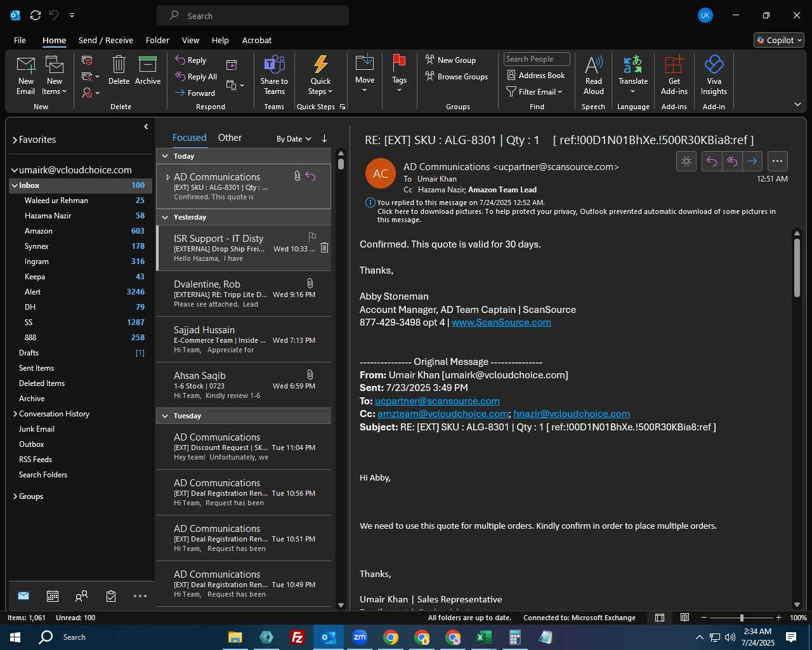The image size is (812, 650).
Task: Open the Help tab
Action: (220, 40)
